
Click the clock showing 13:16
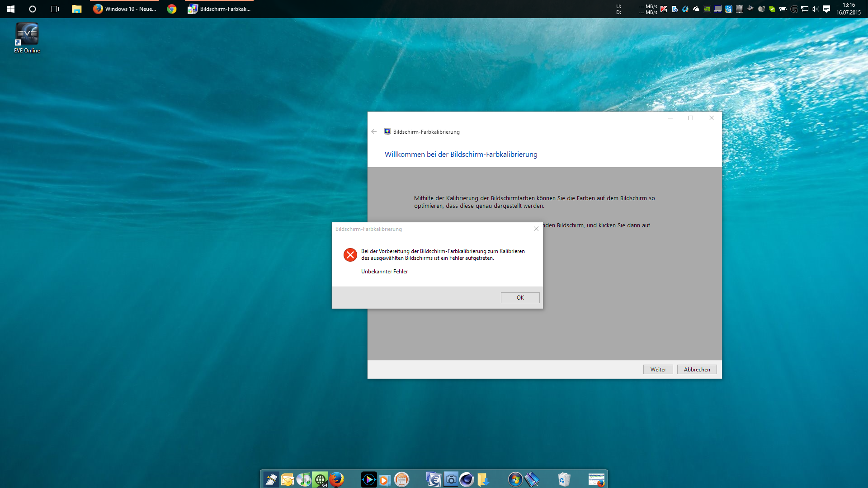[x=848, y=9]
